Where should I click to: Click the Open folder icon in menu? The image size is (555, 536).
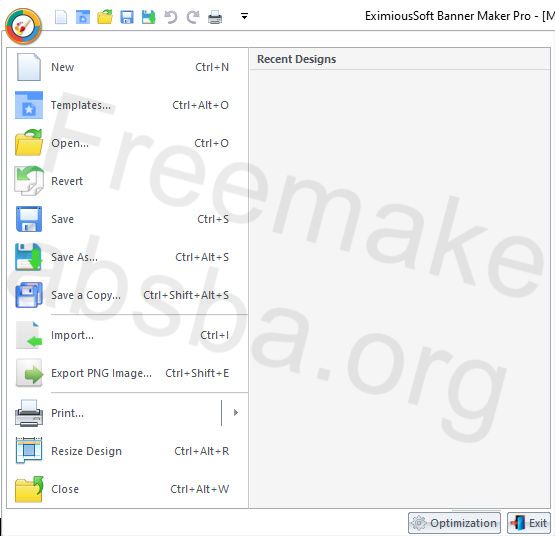(x=29, y=143)
